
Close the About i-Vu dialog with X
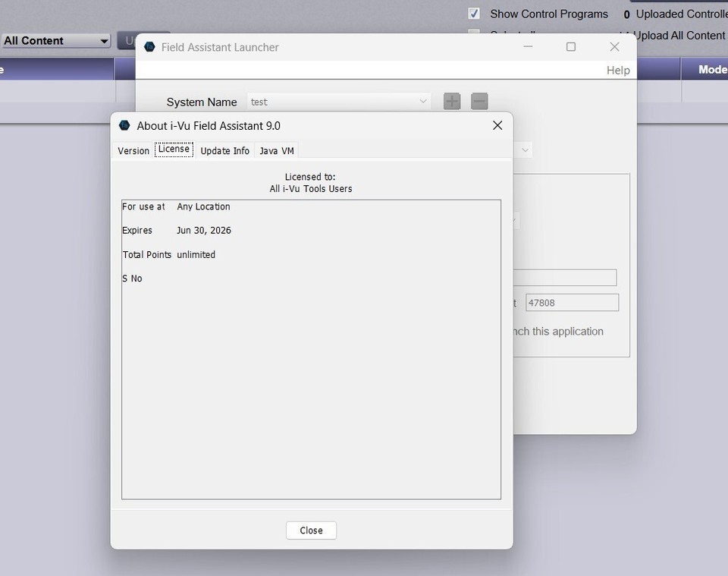point(497,125)
